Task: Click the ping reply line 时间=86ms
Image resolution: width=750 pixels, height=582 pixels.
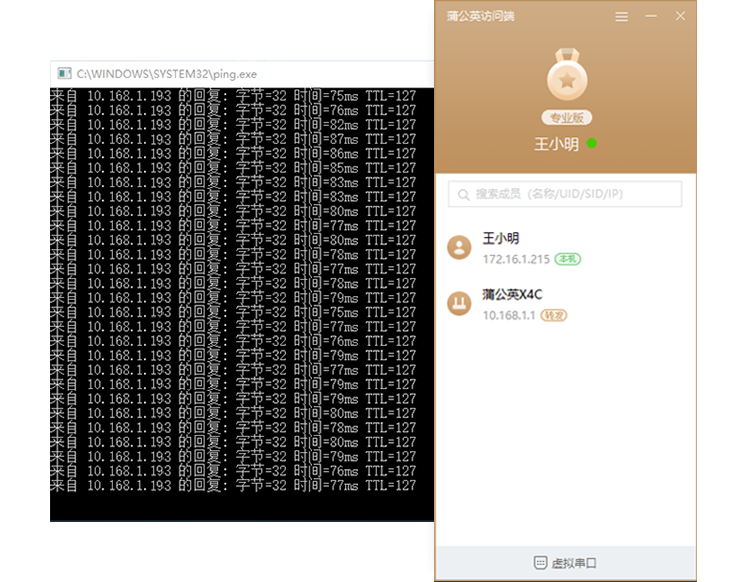Action: (x=233, y=154)
